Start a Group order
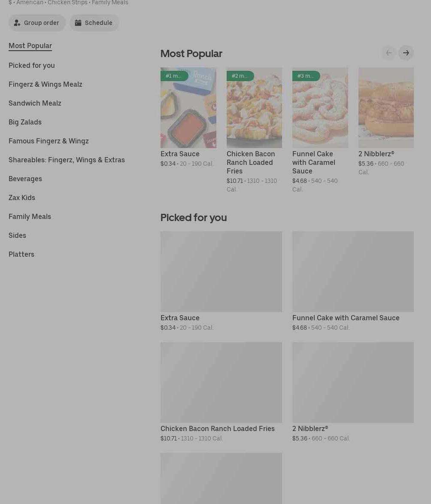The image size is (431, 504). 37,23
